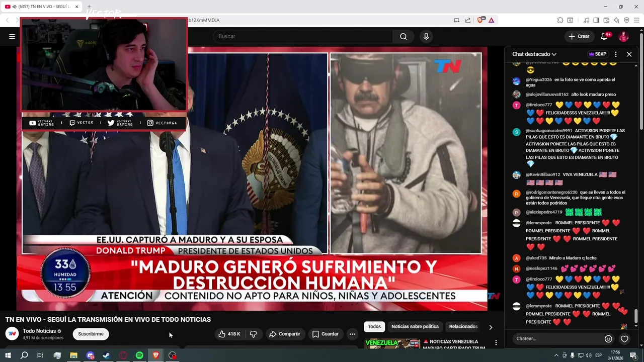
Task: Open options for Noticias Venezuela suggested video
Action: click(496, 343)
